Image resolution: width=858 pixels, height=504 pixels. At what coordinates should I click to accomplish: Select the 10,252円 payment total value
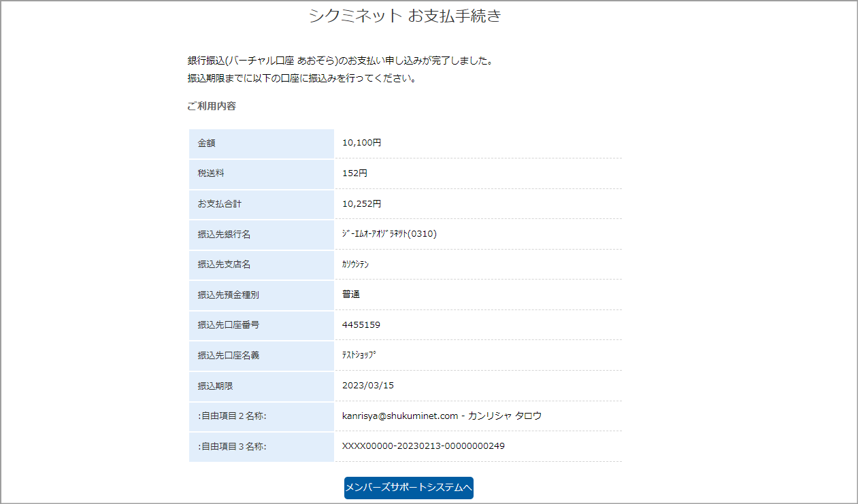pos(361,203)
